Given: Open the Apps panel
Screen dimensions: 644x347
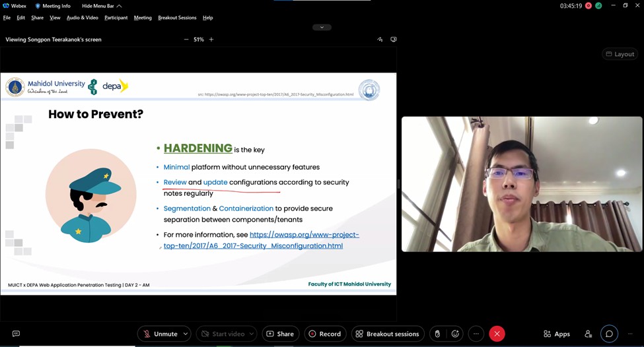Looking at the screenshot, I should (556, 334).
